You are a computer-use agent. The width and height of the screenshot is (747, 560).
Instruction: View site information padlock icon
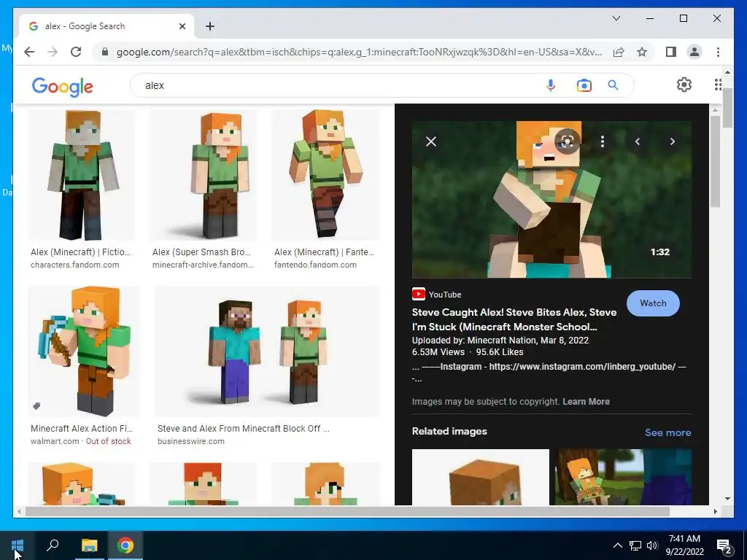105,52
